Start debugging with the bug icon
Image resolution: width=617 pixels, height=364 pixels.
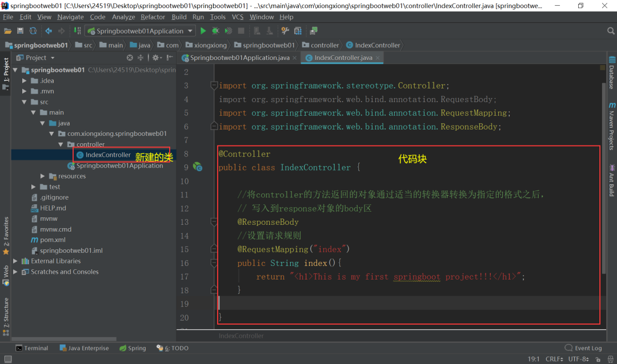tap(215, 31)
